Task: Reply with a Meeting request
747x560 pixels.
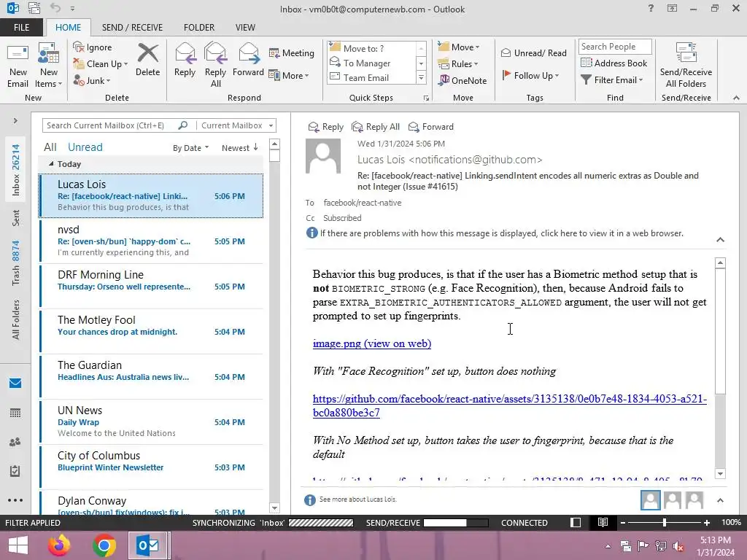Action: point(292,52)
